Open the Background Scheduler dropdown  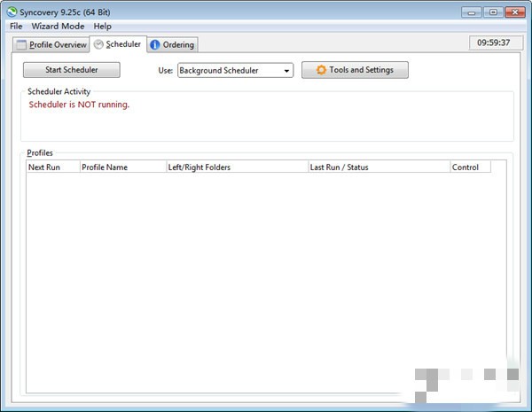(236, 71)
